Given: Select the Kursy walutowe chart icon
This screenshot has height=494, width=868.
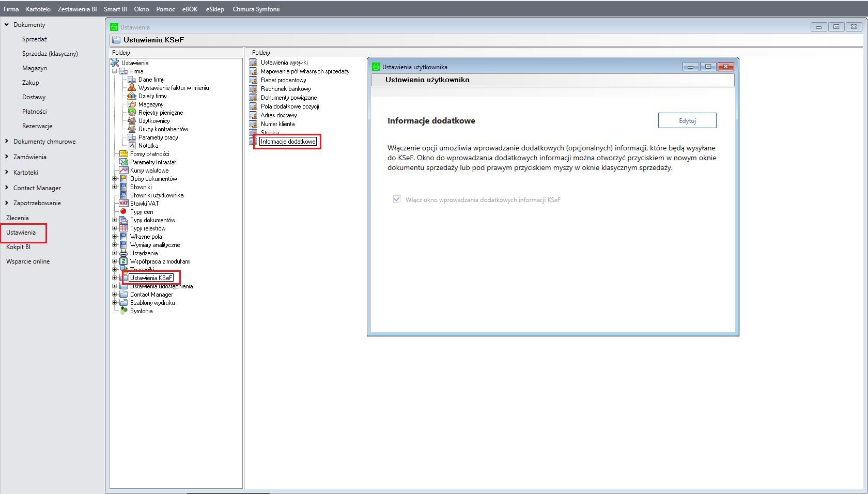Looking at the screenshot, I should 123,171.
